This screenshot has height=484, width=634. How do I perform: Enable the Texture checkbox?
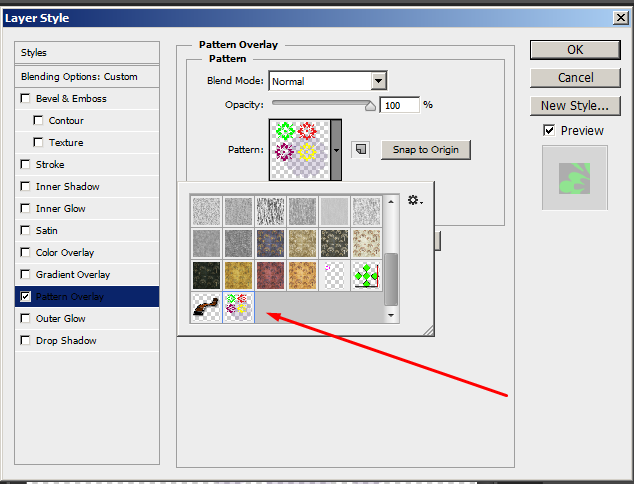pos(38,142)
